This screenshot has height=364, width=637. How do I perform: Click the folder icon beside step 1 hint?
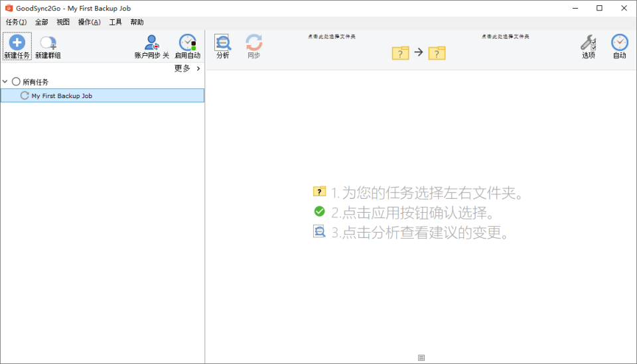(x=319, y=191)
